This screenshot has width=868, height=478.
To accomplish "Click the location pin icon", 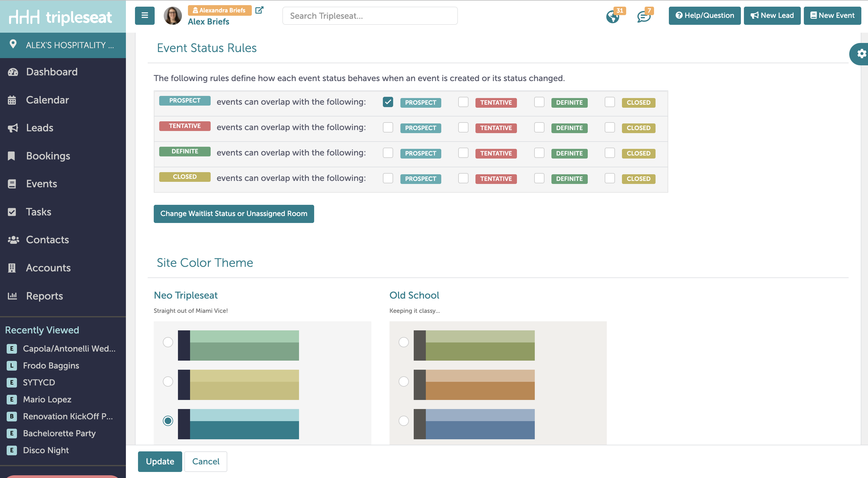I will point(13,44).
